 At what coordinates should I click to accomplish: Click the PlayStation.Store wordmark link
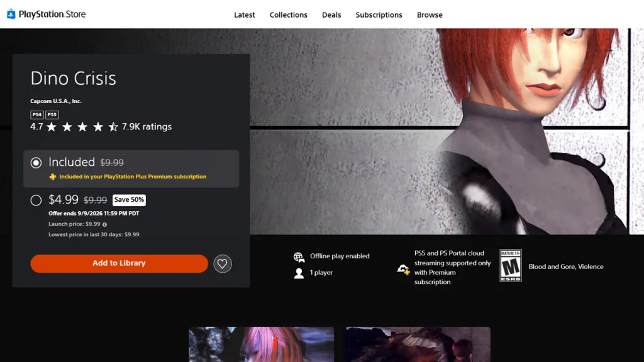pyautogui.click(x=52, y=14)
